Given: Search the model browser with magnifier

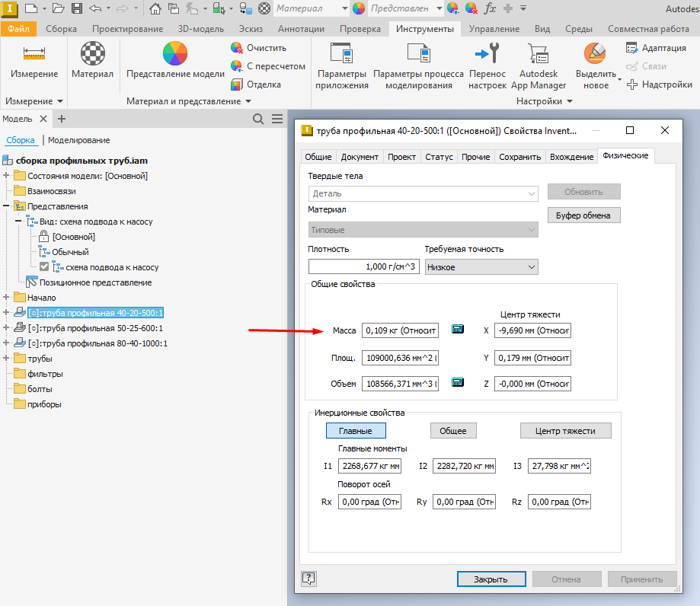Looking at the screenshot, I should 258,119.
